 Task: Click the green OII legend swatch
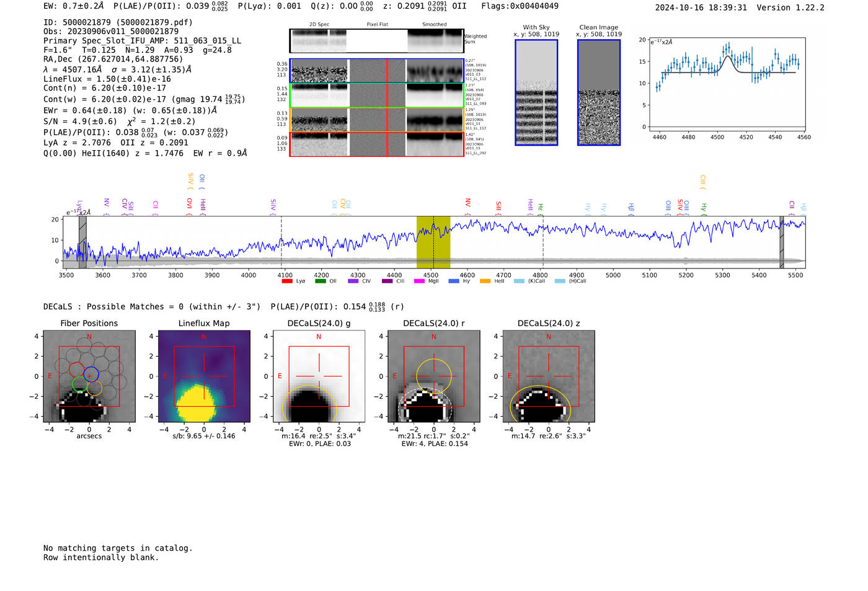(320, 281)
